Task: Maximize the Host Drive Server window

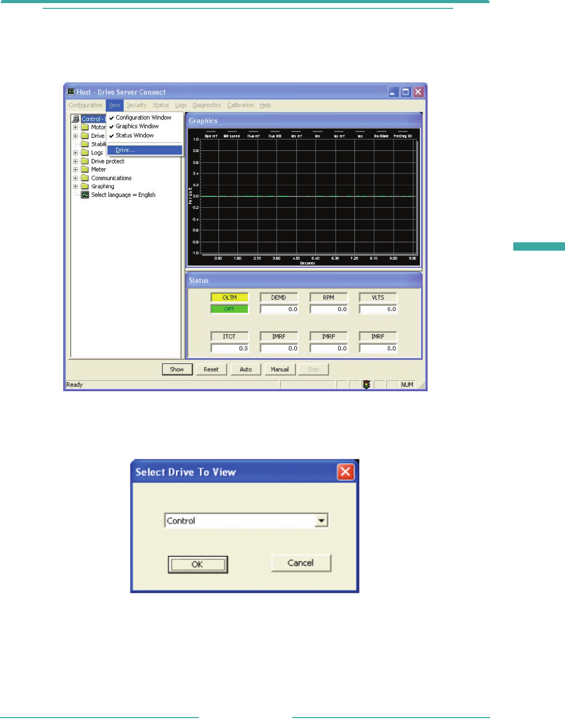Action: 406,92
